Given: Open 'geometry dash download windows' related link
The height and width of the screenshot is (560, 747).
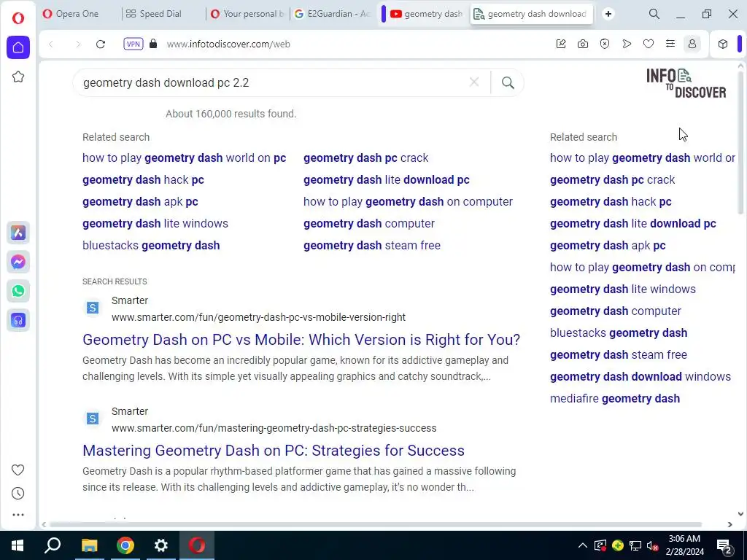Looking at the screenshot, I should tap(640, 377).
